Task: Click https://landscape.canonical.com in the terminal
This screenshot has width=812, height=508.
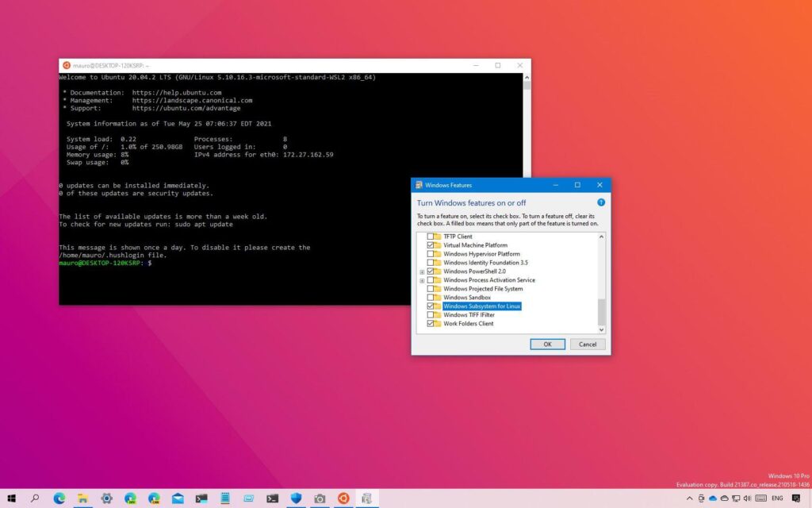Action: pos(192,101)
